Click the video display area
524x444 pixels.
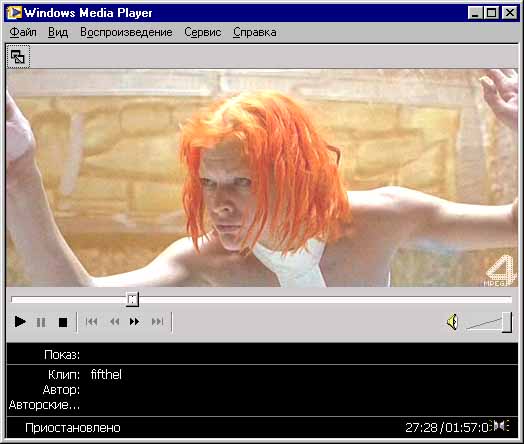[x=262, y=178]
